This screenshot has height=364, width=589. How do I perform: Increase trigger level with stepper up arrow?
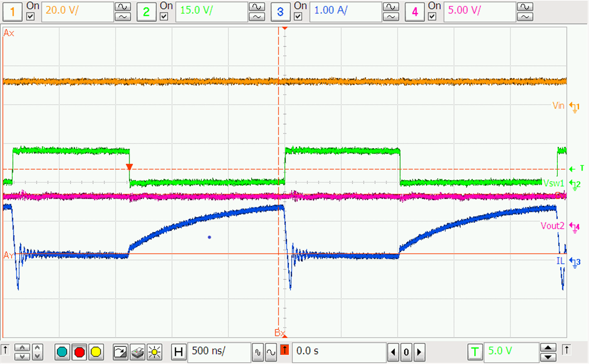click(548, 348)
